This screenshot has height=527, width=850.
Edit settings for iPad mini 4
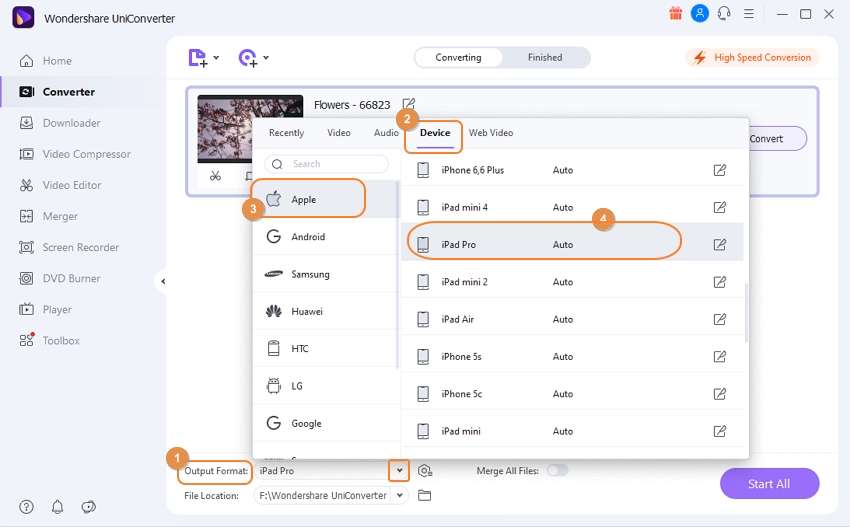click(719, 207)
